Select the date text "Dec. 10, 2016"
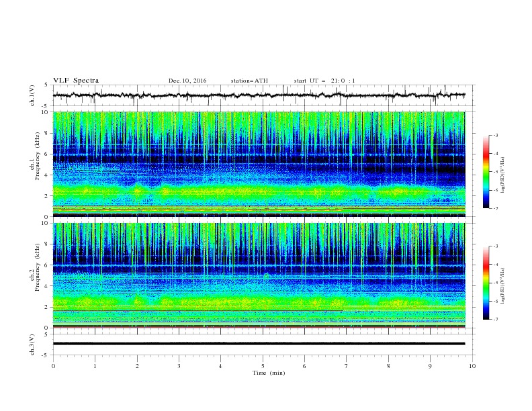The width and height of the screenshot is (532, 411). (187, 81)
